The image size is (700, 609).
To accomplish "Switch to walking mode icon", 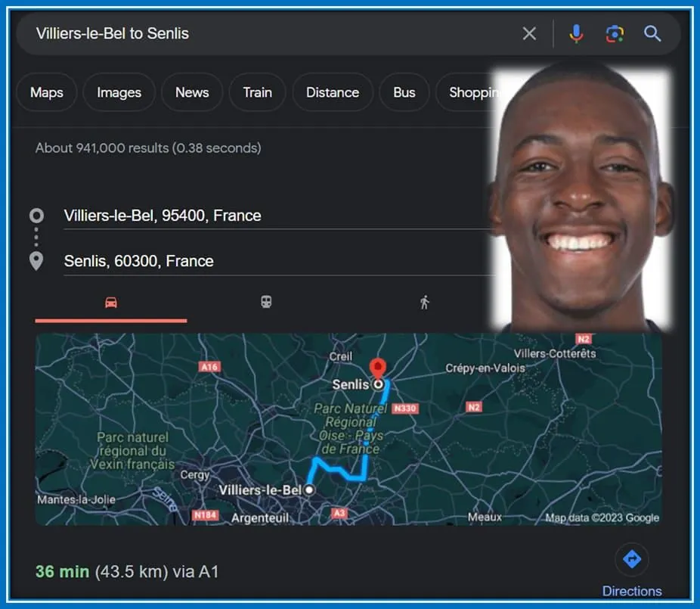I will pyautogui.click(x=425, y=303).
